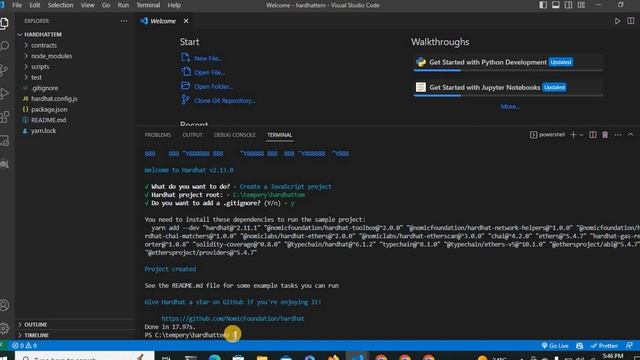Screen dimensions: 640x360
Task: Collapse the HARDHATTEM root folder
Action: pos(75,34)
